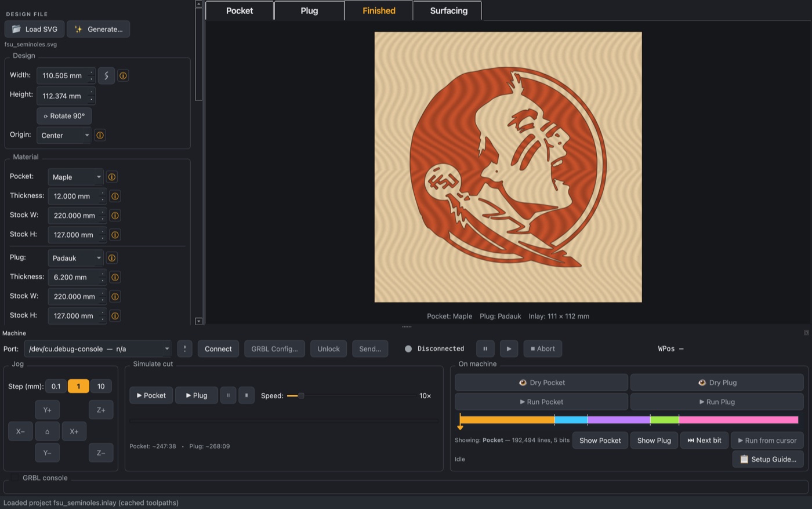Click the info icon beside Plug material
The width and height of the screenshot is (812, 509).
tap(112, 258)
